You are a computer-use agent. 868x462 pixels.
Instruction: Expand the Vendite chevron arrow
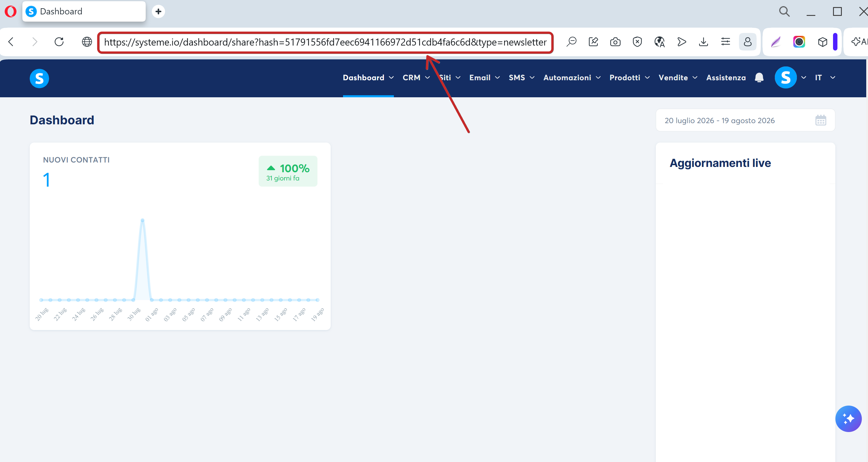pyautogui.click(x=695, y=78)
